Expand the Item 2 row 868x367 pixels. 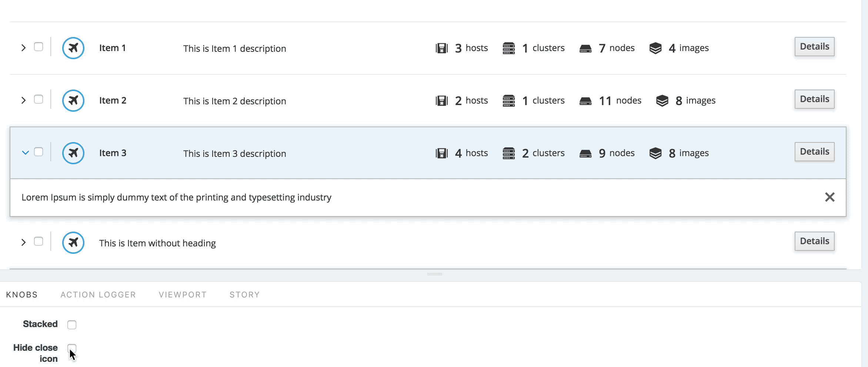coord(23,100)
